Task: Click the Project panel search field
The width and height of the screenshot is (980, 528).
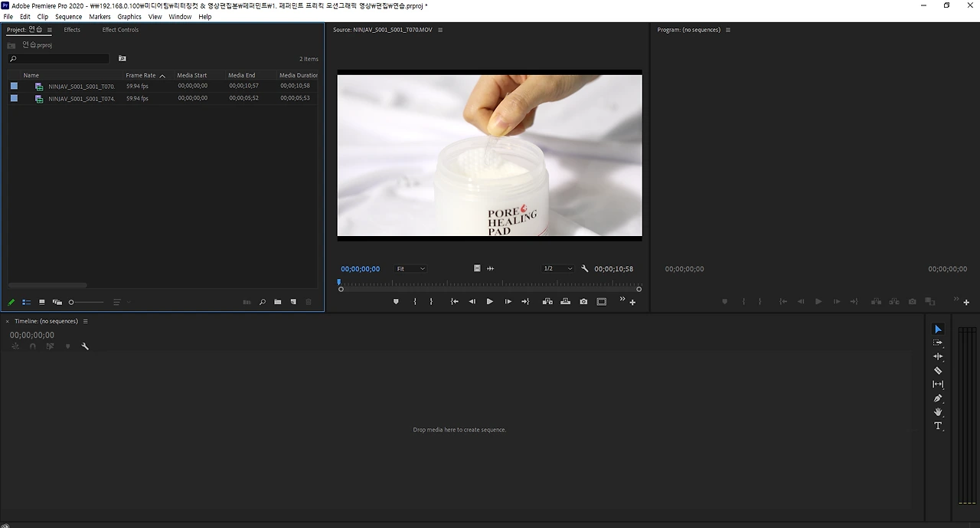Action: pos(58,58)
